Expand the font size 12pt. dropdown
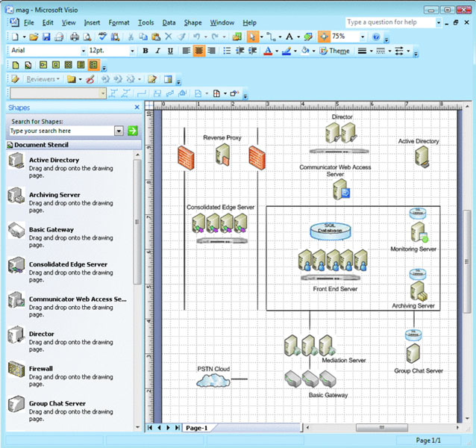Screen dimensions: 476x448 pyautogui.click(x=133, y=51)
